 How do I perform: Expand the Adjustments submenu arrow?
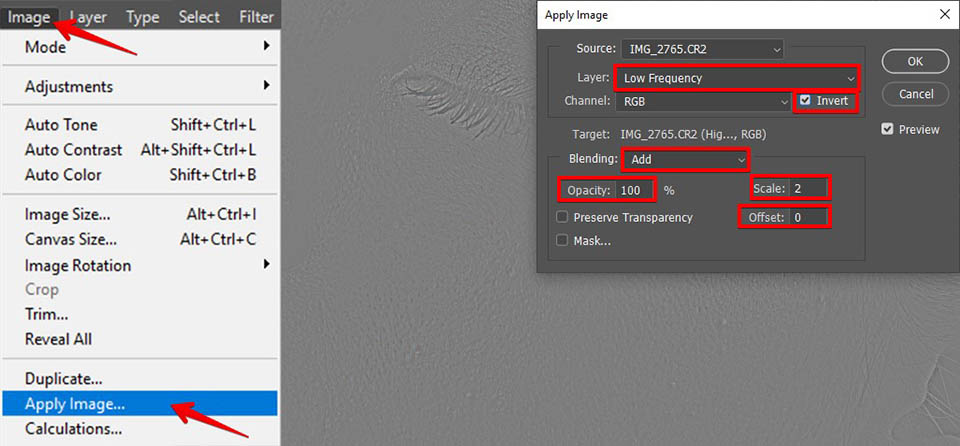[266, 86]
